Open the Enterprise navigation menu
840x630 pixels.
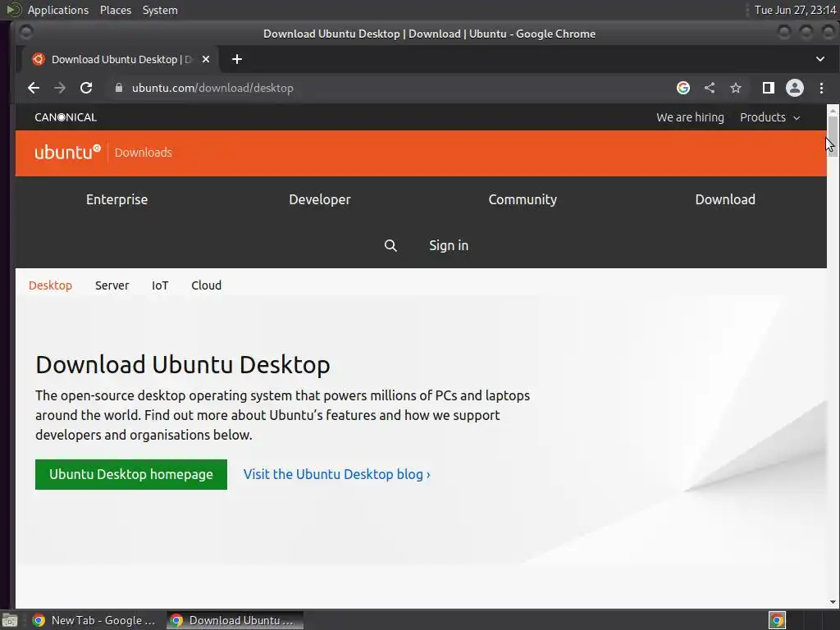116,199
